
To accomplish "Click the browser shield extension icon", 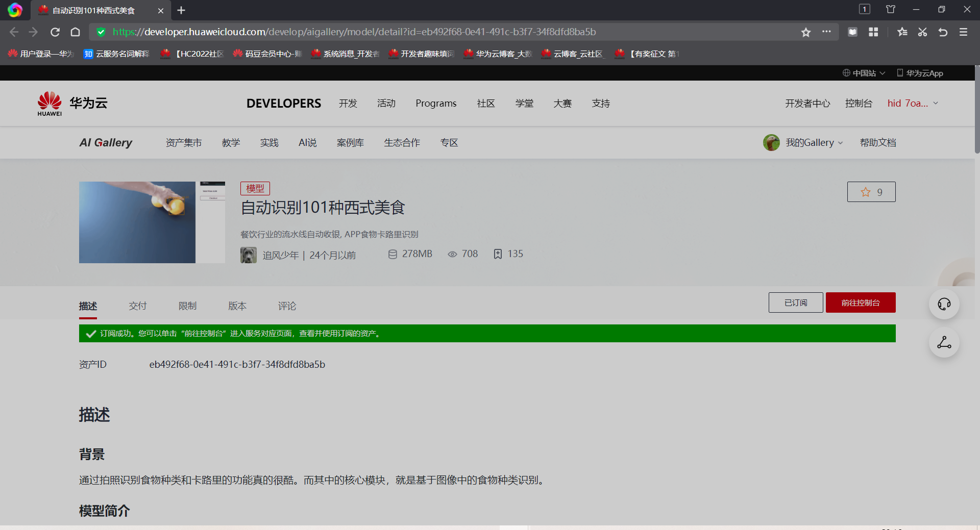I will (x=852, y=32).
